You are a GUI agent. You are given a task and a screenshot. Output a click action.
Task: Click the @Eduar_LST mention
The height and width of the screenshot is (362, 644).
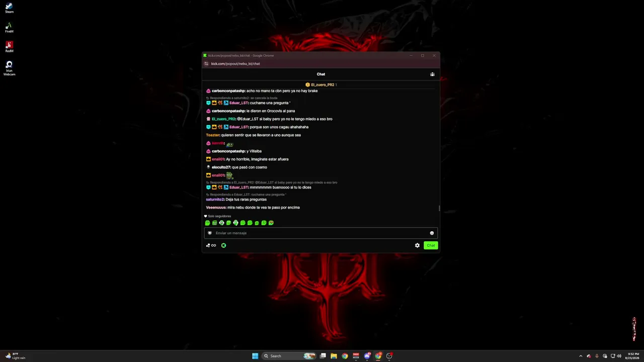click(248, 119)
